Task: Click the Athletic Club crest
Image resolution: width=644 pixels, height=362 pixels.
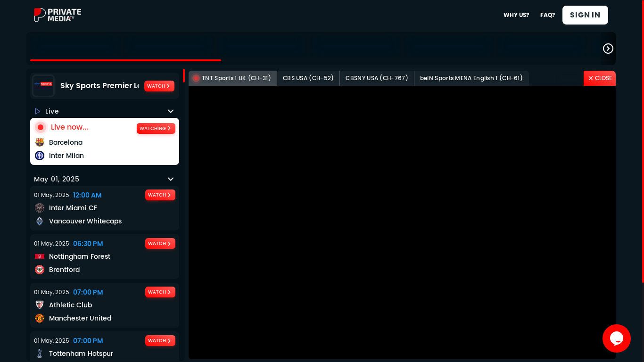Action: [x=40, y=305]
